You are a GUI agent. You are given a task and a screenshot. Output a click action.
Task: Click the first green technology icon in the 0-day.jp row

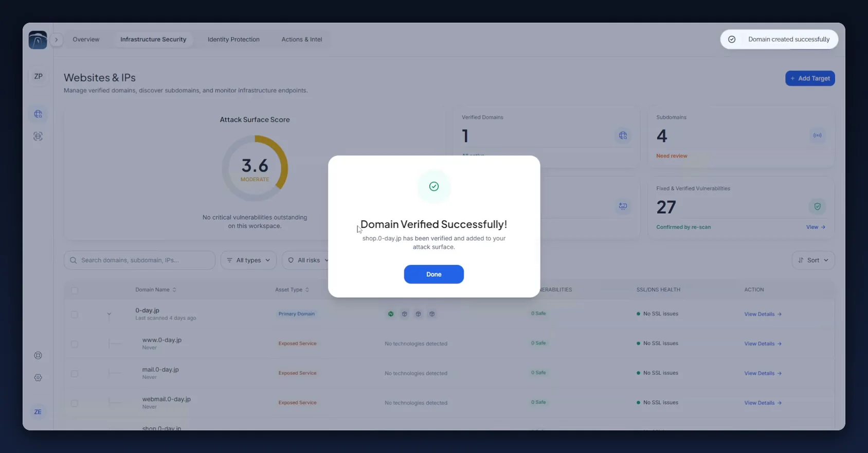(391, 314)
